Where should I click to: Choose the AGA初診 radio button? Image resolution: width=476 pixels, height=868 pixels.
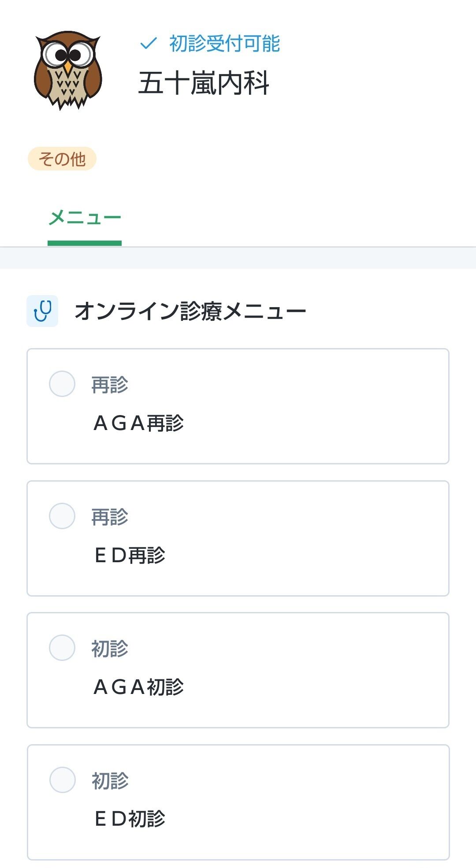coord(62,648)
